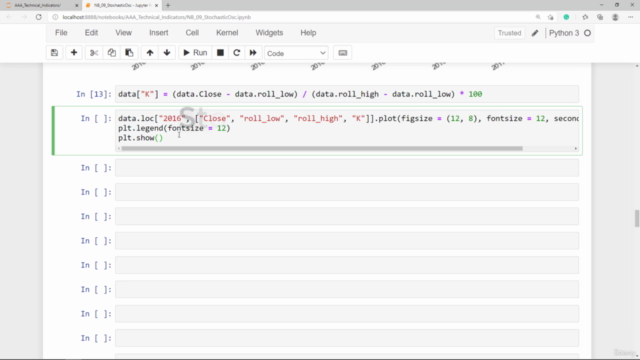Restart the kernel with circular arrow
The height and width of the screenshot is (360, 640).
[236, 53]
